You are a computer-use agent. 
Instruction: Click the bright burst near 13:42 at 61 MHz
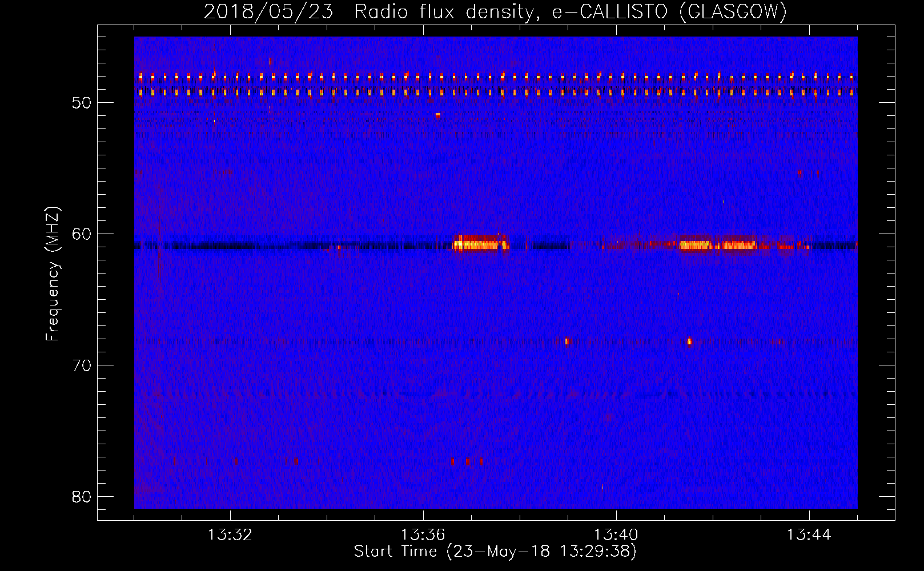pos(718,244)
